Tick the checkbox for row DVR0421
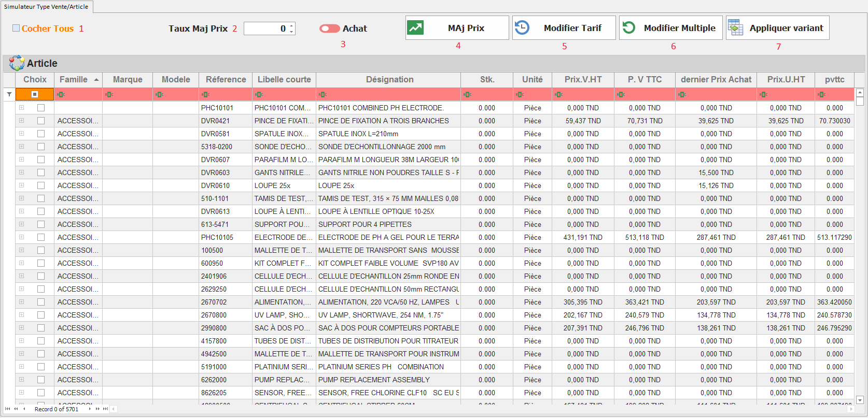This screenshot has width=868, height=418. click(x=41, y=121)
